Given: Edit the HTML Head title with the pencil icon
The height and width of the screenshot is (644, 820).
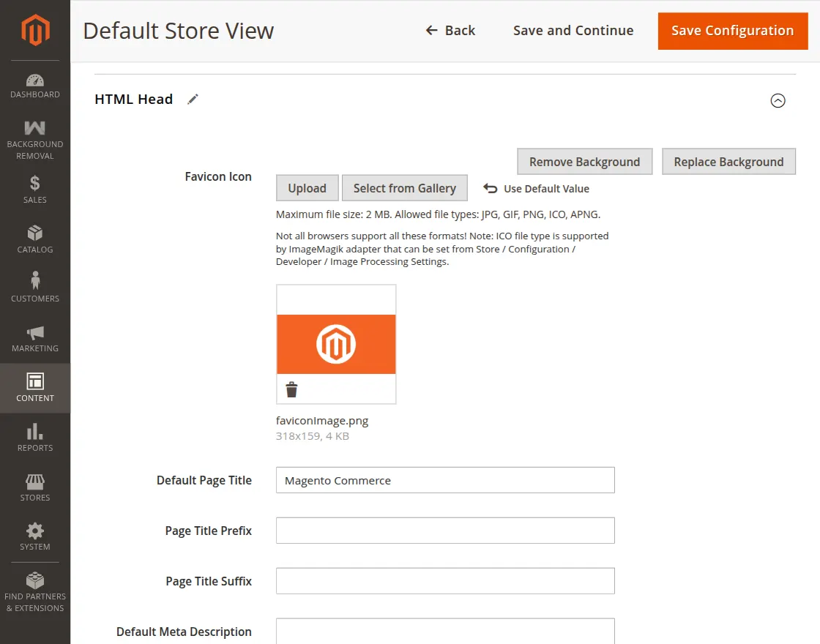Looking at the screenshot, I should click(193, 99).
